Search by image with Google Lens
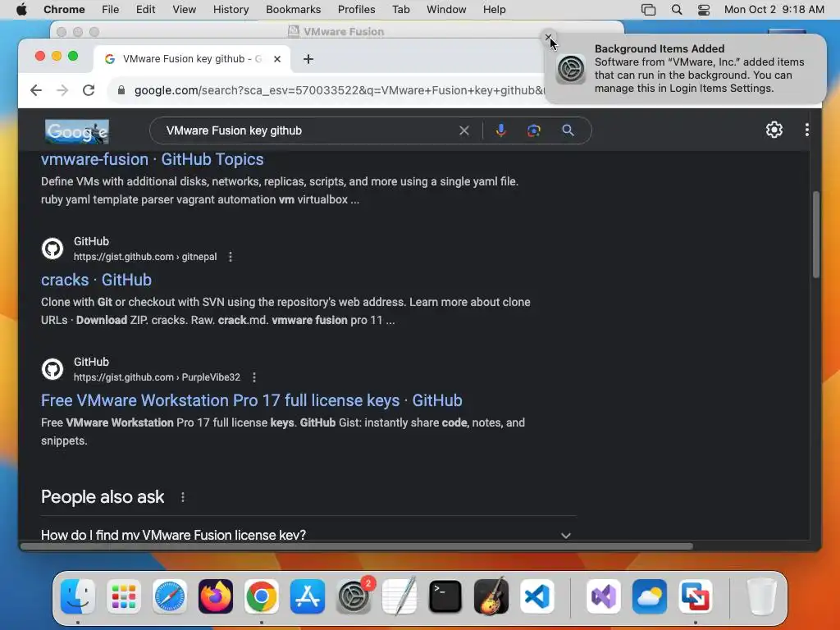Image resolution: width=840 pixels, height=630 pixels. [x=533, y=130]
